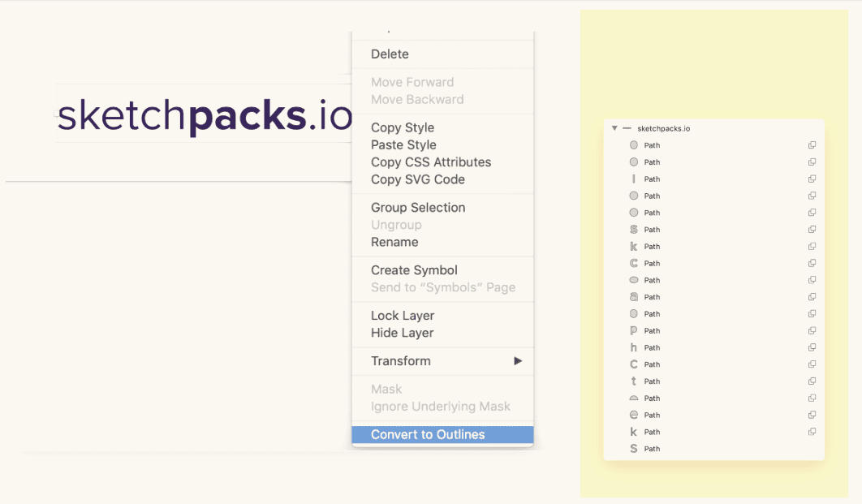Select the Path layer with thin 'S' glyph
This screenshot has width=862, height=504.
713,449
